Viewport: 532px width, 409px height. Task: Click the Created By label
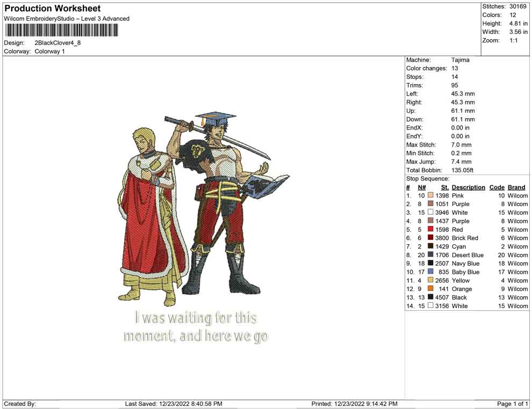(x=20, y=404)
